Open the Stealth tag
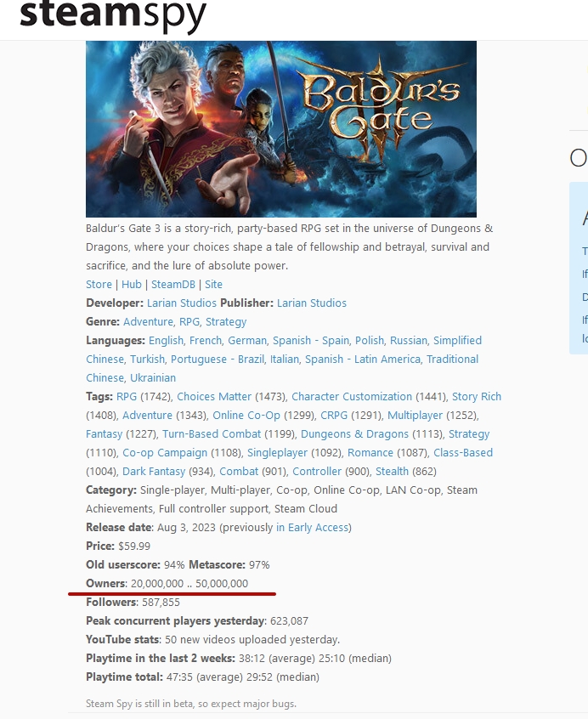588x719 pixels. click(x=392, y=472)
